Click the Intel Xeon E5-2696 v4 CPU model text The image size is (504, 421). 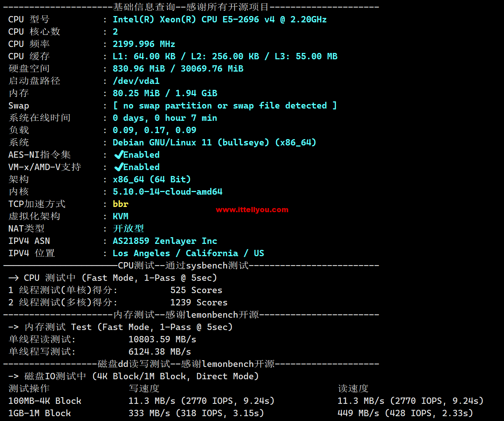click(x=220, y=19)
